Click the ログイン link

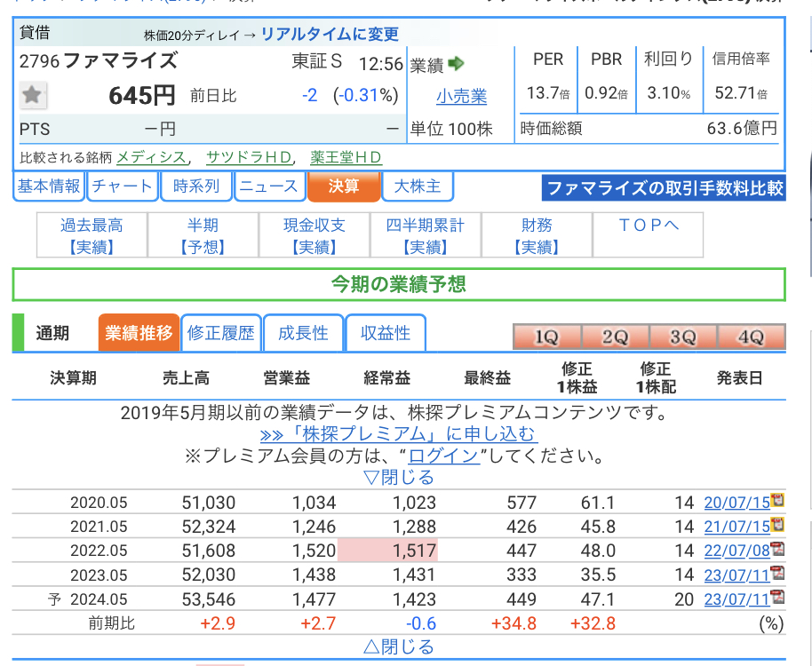[444, 456]
